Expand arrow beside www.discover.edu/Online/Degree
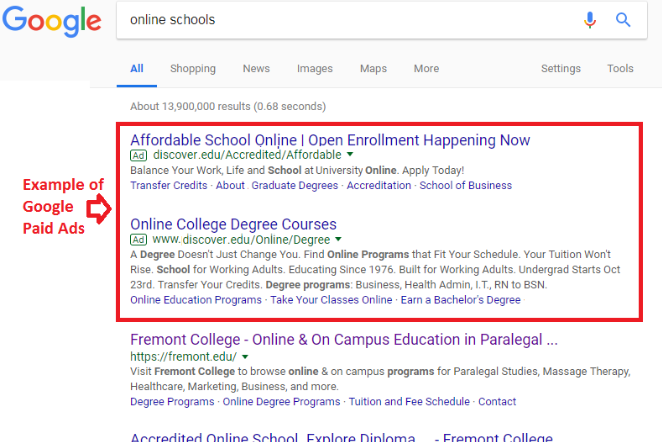The height and width of the screenshot is (442, 670). coord(339,239)
